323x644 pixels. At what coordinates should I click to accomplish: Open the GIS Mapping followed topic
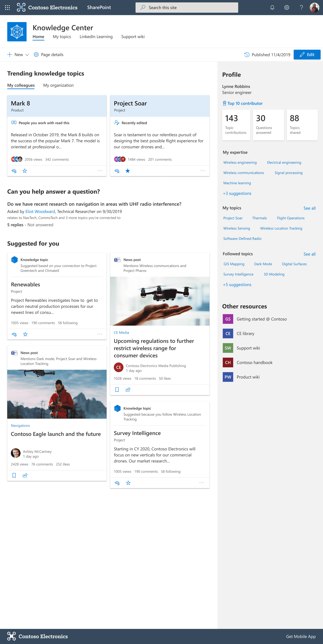(234, 264)
